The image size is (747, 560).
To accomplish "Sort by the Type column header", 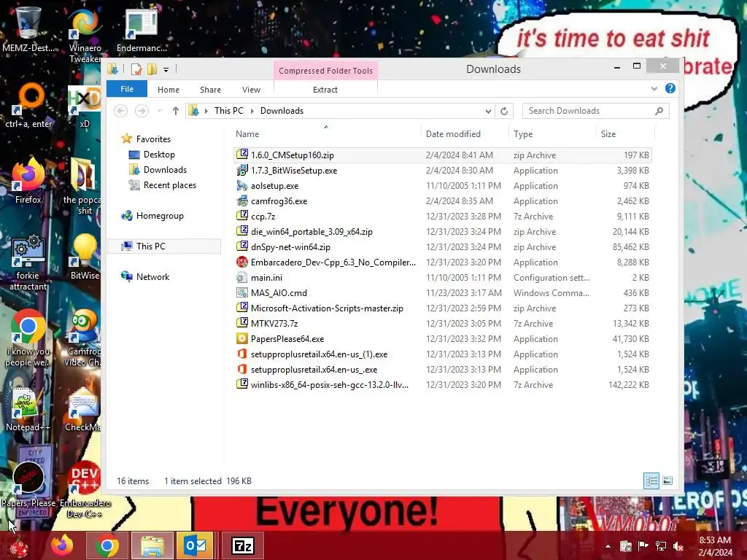I will [551, 134].
